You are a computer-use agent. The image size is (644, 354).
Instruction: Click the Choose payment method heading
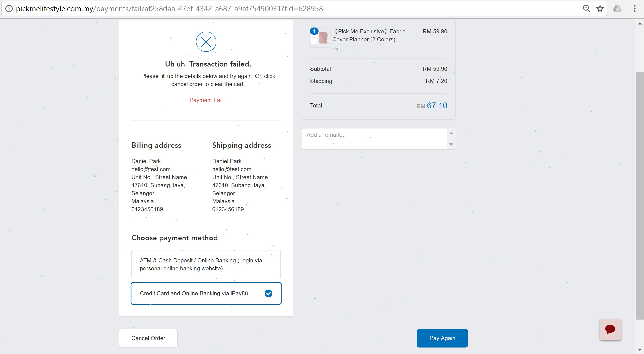coord(175,238)
